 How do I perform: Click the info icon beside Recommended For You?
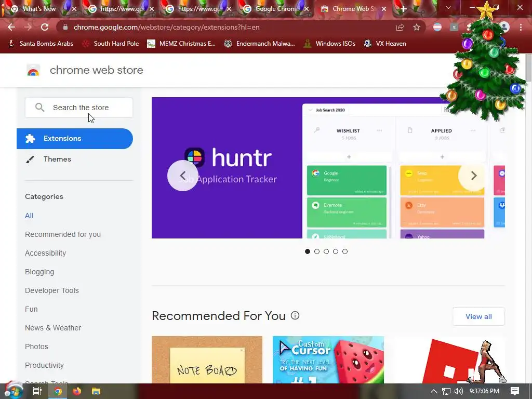coord(295,315)
